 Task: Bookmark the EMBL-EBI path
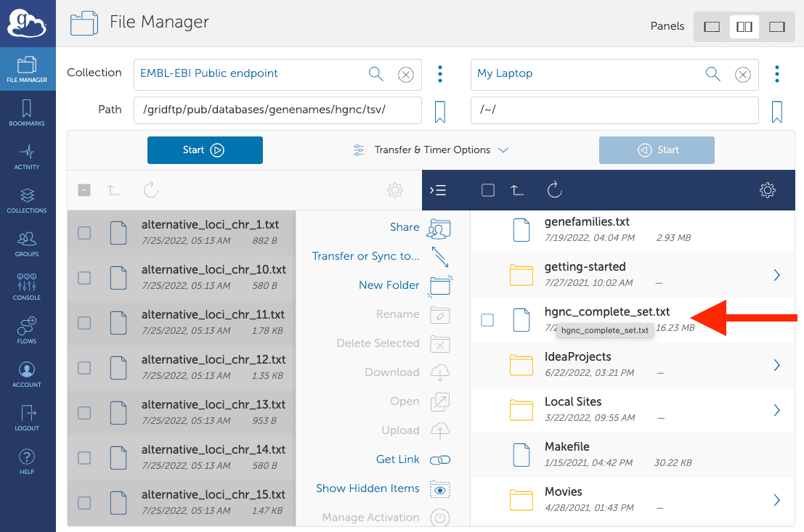pos(439,112)
